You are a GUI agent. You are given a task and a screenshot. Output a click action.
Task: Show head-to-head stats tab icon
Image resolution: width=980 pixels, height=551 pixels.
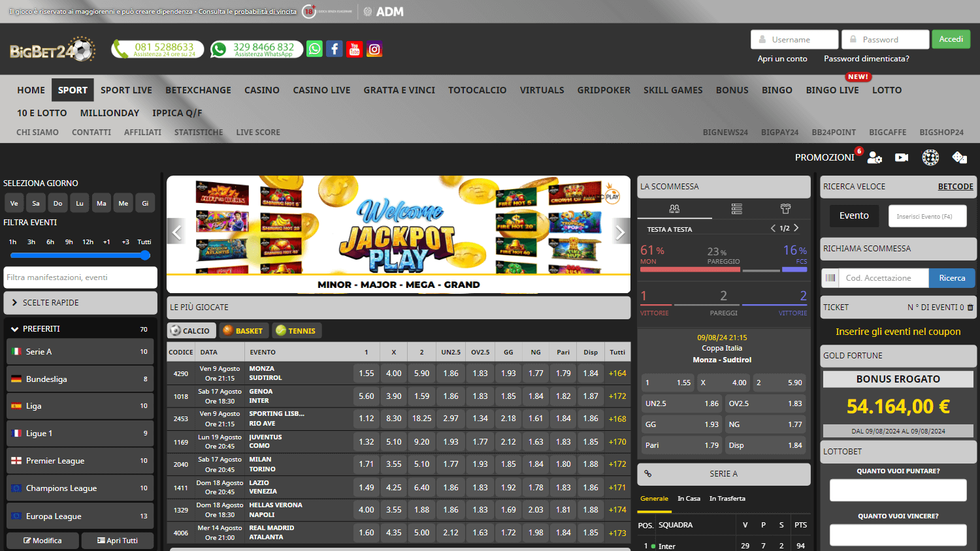[x=674, y=209]
